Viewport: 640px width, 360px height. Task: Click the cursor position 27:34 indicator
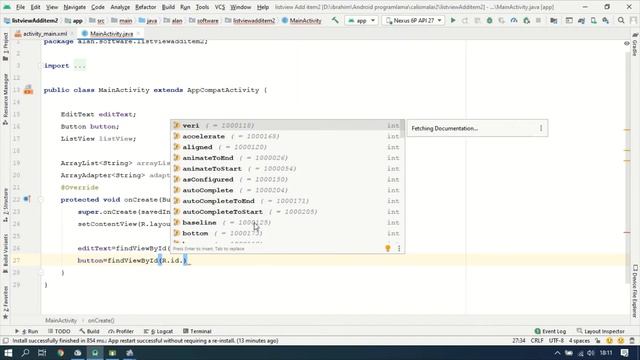click(x=518, y=340)
